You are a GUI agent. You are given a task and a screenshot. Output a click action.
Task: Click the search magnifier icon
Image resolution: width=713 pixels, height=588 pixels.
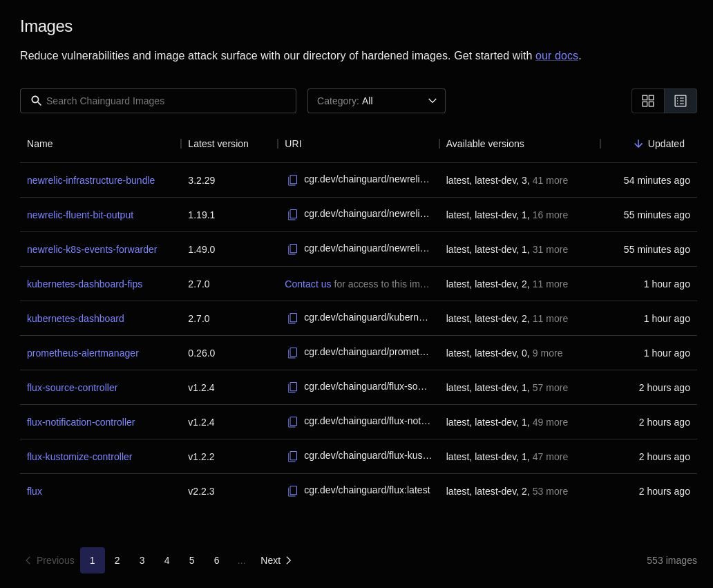point(37,101)
